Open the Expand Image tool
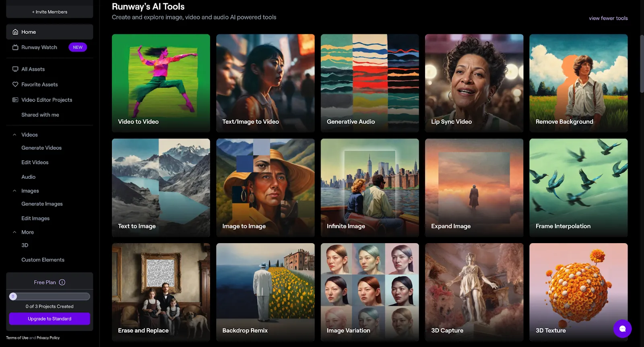644x347 pixels. tap(474, 188)
